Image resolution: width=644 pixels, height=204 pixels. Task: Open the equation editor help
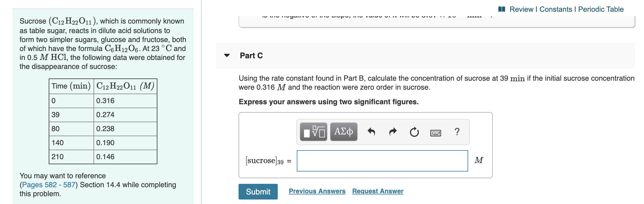[x=457, y=132]
